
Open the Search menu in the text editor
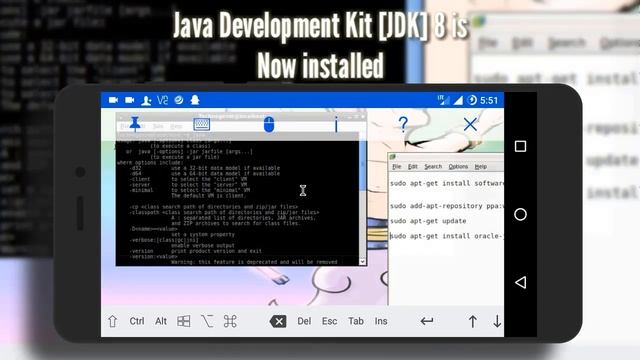coord(433,167)
